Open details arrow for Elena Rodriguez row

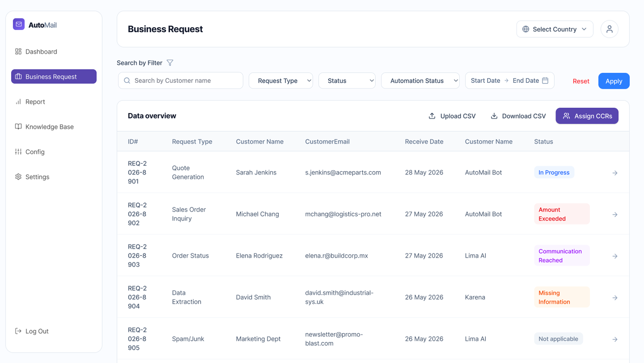pyautogui.click(x=615, y=256)
